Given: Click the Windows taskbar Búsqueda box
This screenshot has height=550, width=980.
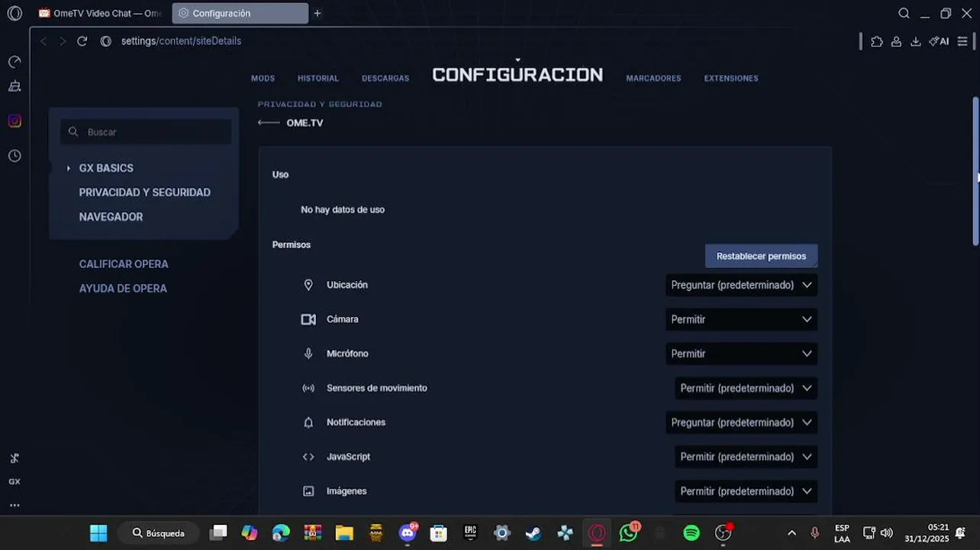Looking at the screenshot, I should (159, 533).
